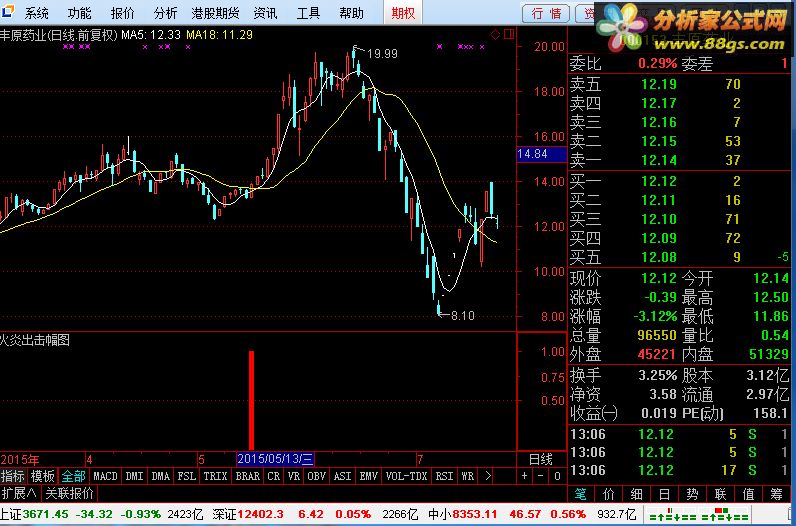The height and width of the screenshot is (526, 796).
Task: Open the 期权 menu
Action: click(403, 13)
